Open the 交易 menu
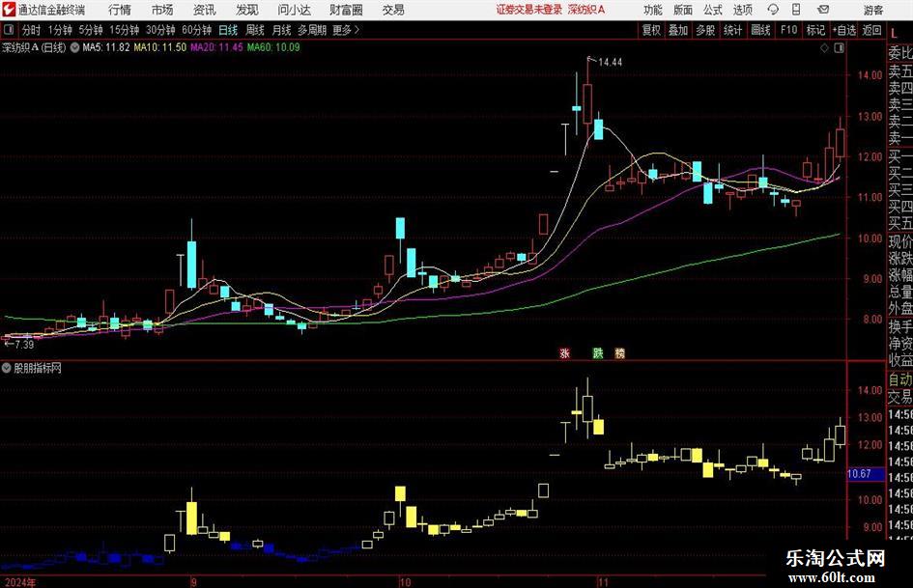913x588 pixels. pos(393,10)
